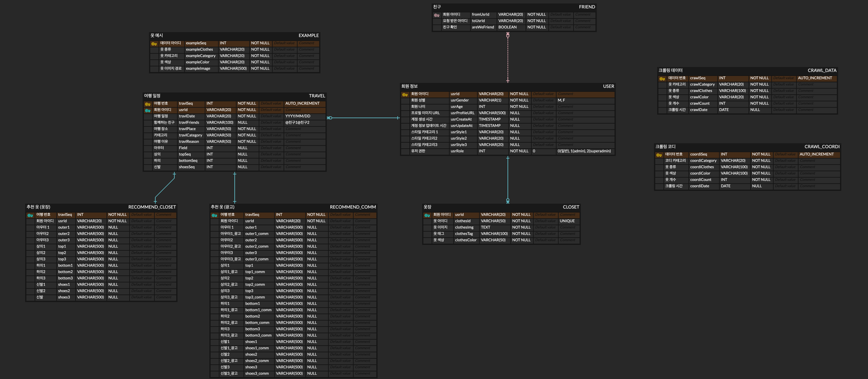The height and width of the screenshot is (379, 868).
Task: Click the shoes3_comm column in RECOMMEND_COMM
Action: tap(257, 373)
